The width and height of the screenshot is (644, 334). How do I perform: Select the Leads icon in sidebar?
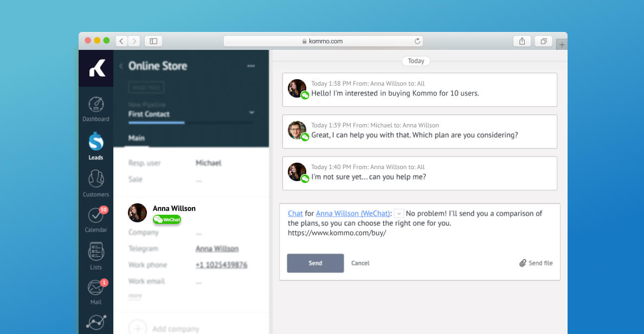coord(96,146)
